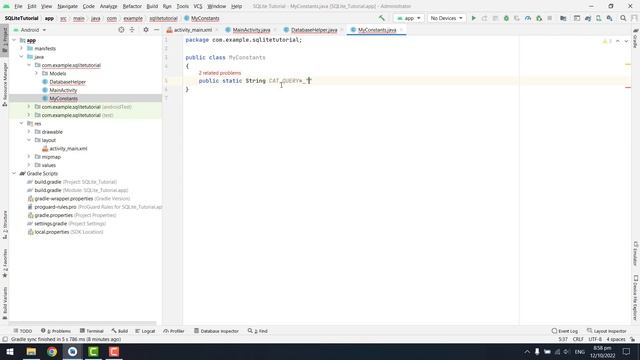Viewport: 640px width, 360px height.
Task: Select DatabaseHelper in project tree
Action: 67,82
